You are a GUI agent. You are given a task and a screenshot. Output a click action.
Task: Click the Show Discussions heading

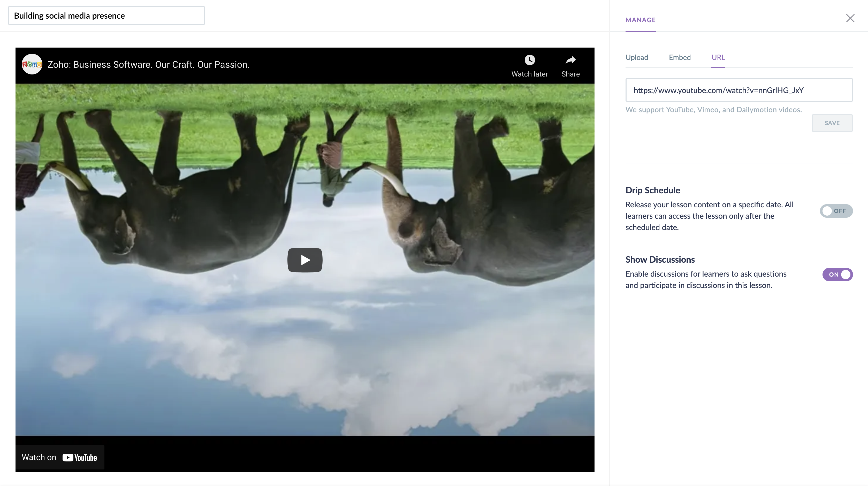coord(660,260)
